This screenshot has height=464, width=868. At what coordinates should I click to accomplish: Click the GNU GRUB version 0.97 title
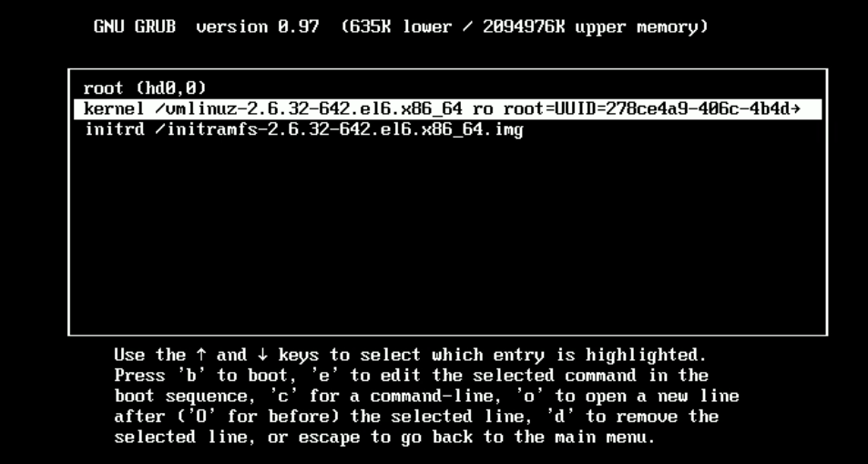coord(207,26)
